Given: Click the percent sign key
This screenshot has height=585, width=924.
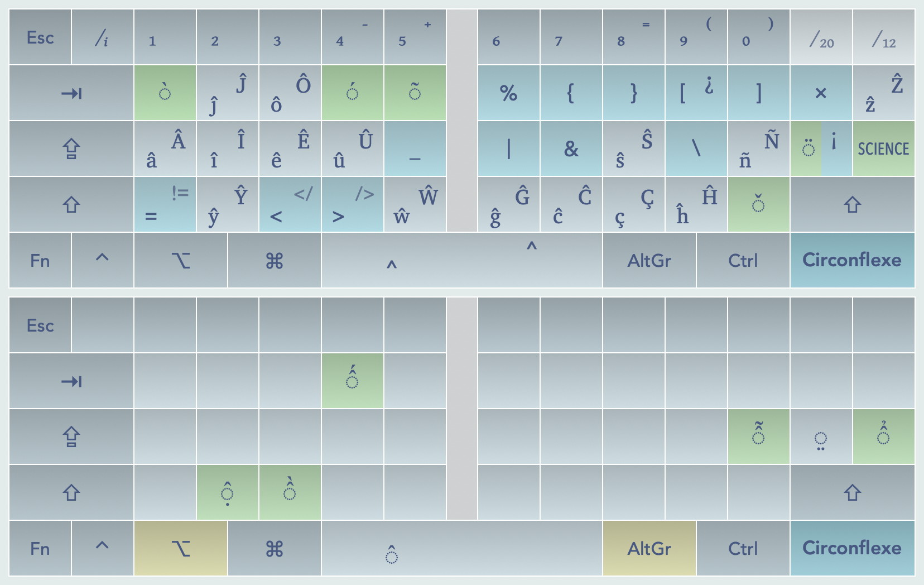Looking at the screenshot, I should coord(508,93).
